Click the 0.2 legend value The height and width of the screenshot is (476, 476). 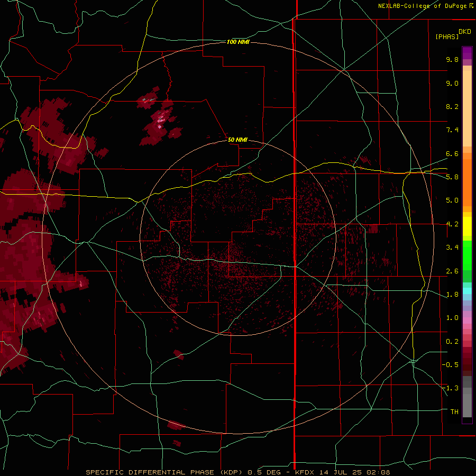[452, 342]
